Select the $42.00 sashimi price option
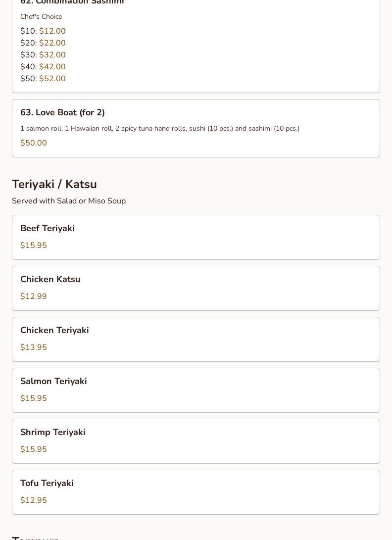Image resolution: width=392 pixels, height=540 pixels. pyautogui.click(x=52, y=67)
